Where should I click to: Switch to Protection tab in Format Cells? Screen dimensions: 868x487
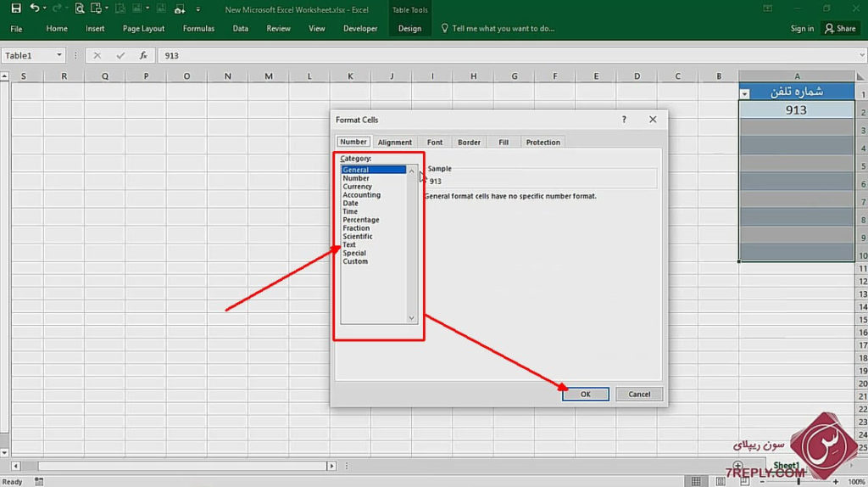pos(542,143)
